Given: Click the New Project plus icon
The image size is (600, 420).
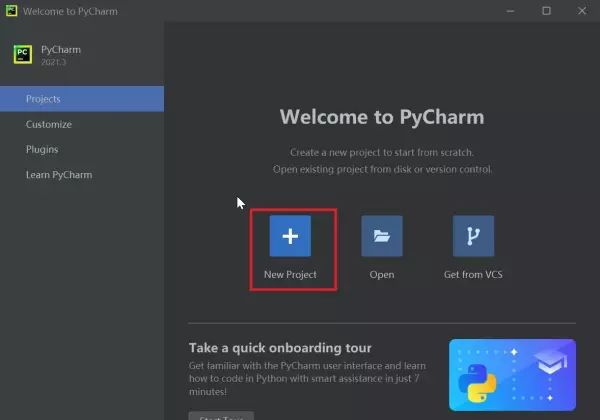Looking at the screenshot, I should [290, 236].
